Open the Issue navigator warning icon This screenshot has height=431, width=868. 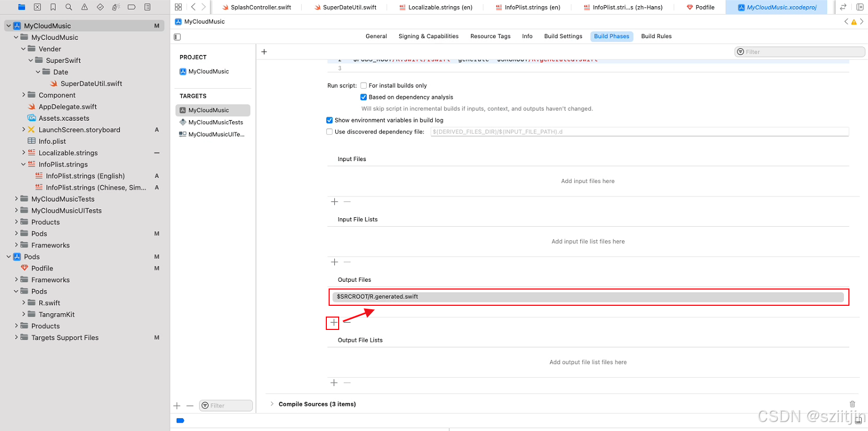point(84,7)
